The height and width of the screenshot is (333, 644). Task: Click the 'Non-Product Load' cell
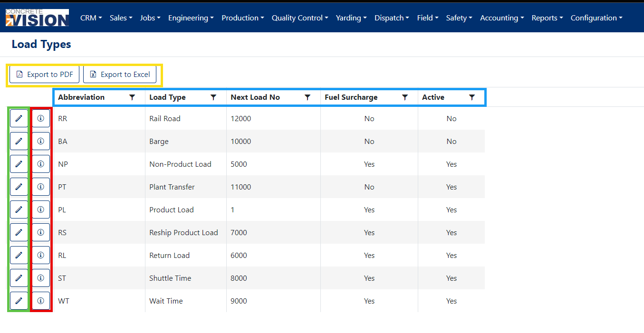point(186,164)
